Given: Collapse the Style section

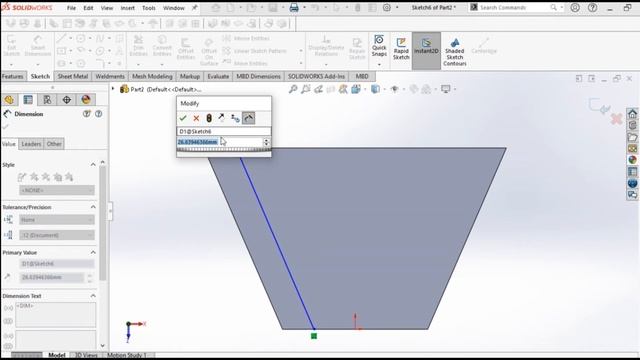Looking at the screenshot, I should (93, 164).
